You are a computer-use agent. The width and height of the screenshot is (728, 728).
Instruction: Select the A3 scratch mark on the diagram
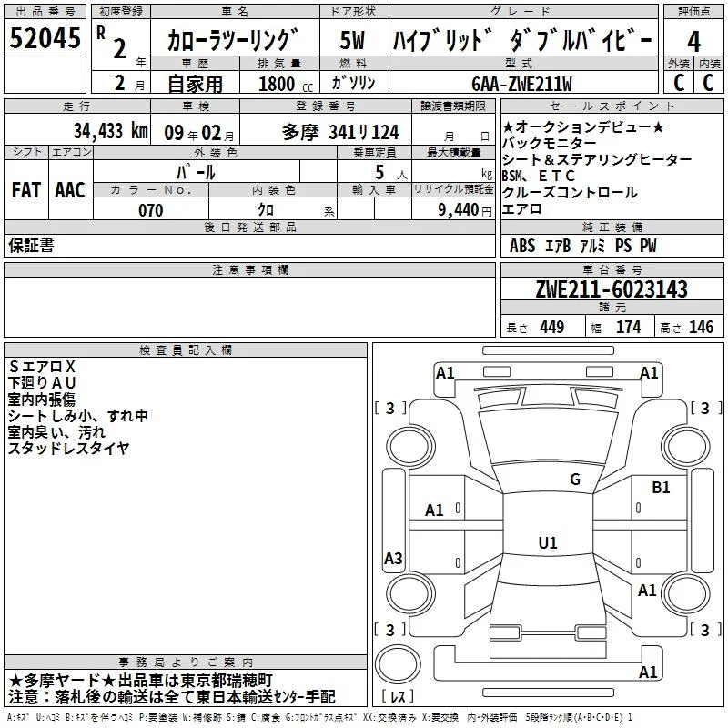393,558
